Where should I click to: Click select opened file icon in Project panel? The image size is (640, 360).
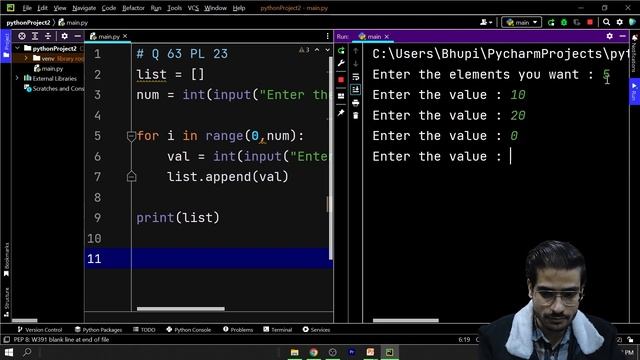coord(22,36)
